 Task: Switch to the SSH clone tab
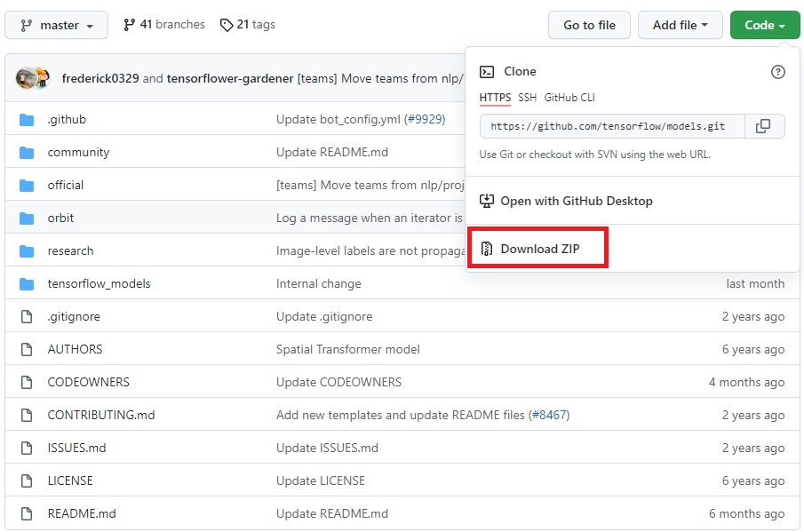coord(527,98)
